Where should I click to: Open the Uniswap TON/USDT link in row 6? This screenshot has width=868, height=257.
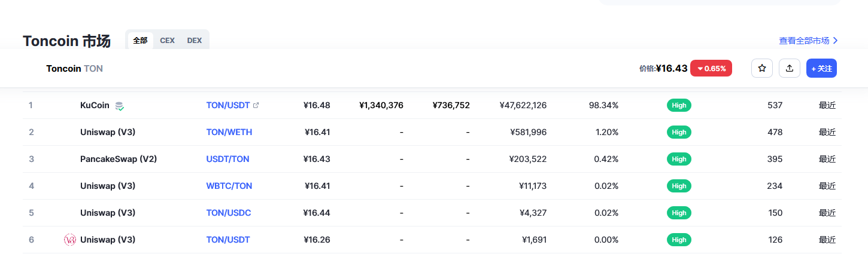pos(228,240)
